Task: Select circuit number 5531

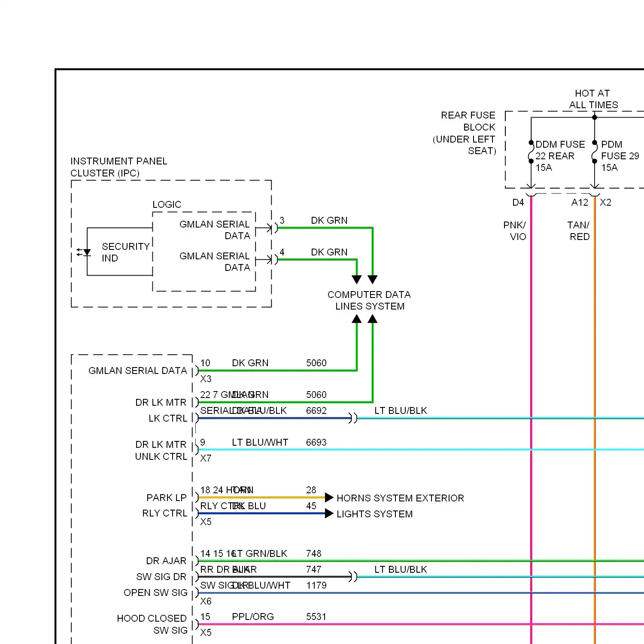Action: (x=316, y=617)
